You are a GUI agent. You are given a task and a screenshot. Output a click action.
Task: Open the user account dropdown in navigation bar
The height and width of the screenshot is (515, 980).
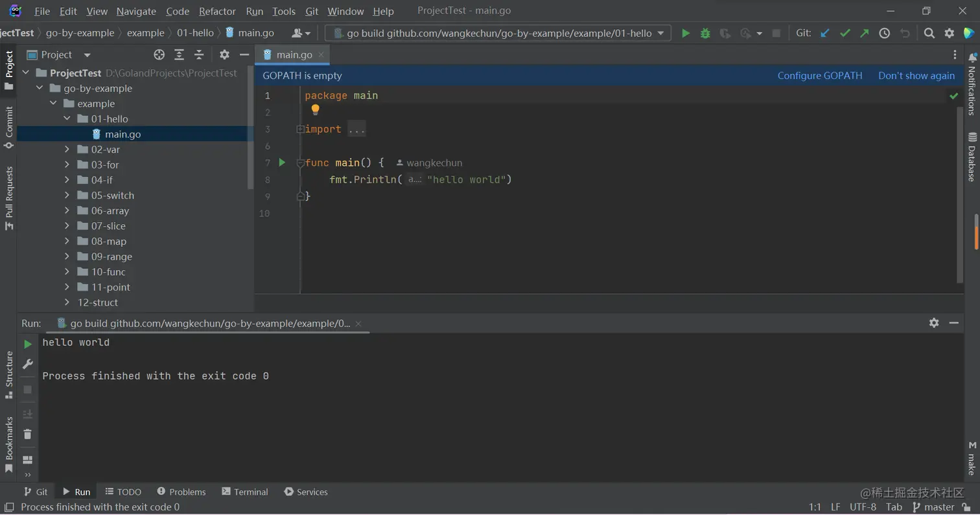click(301, 33)
